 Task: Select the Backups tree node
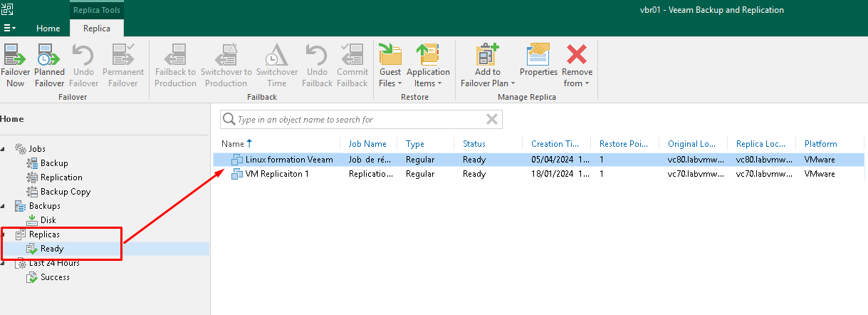coord(44,206)
